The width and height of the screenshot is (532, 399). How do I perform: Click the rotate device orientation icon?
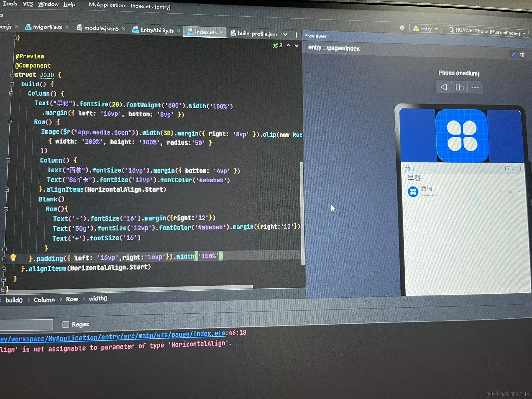tap(459, 88)
